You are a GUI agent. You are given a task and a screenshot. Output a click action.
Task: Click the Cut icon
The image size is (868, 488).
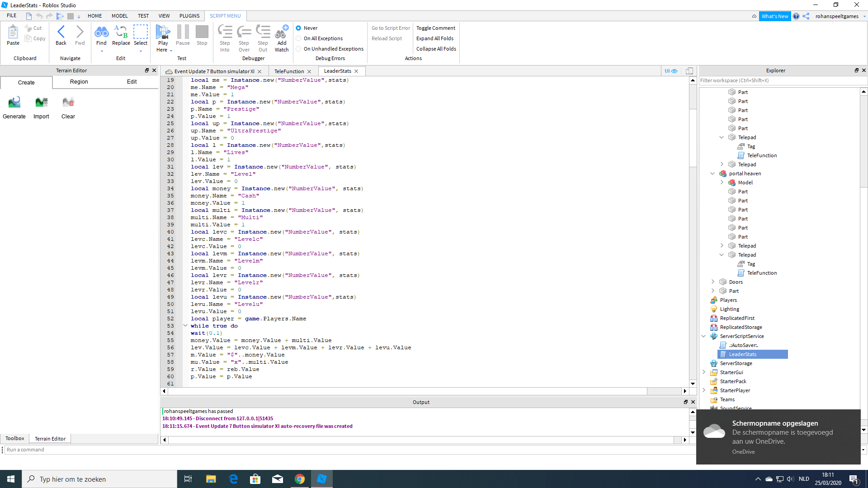[x=28, y=28]
